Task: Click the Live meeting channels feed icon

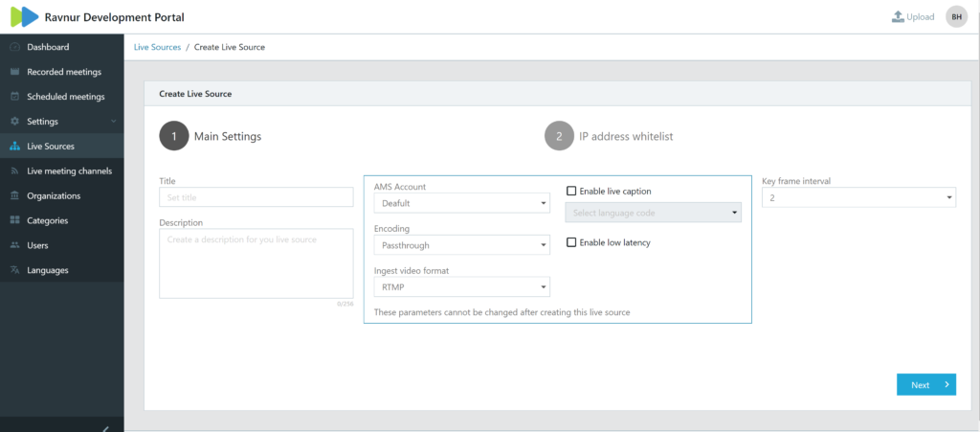Action: point(14,171)
